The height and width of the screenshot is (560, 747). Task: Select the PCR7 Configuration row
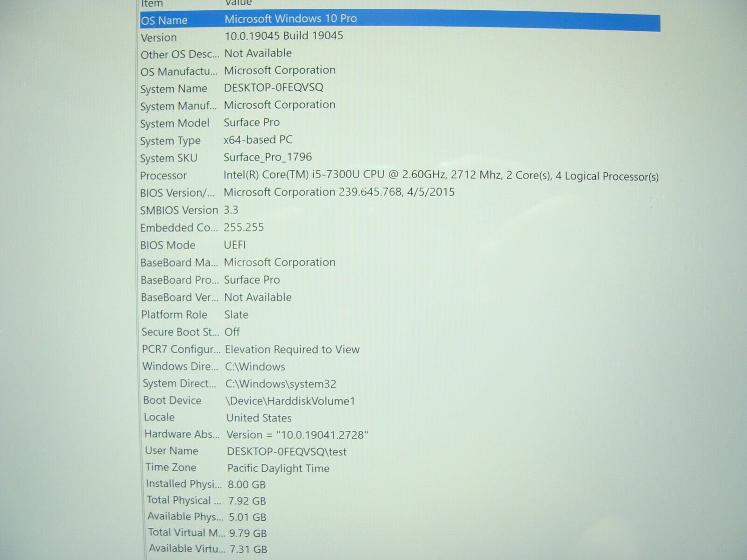pos(400,349)
